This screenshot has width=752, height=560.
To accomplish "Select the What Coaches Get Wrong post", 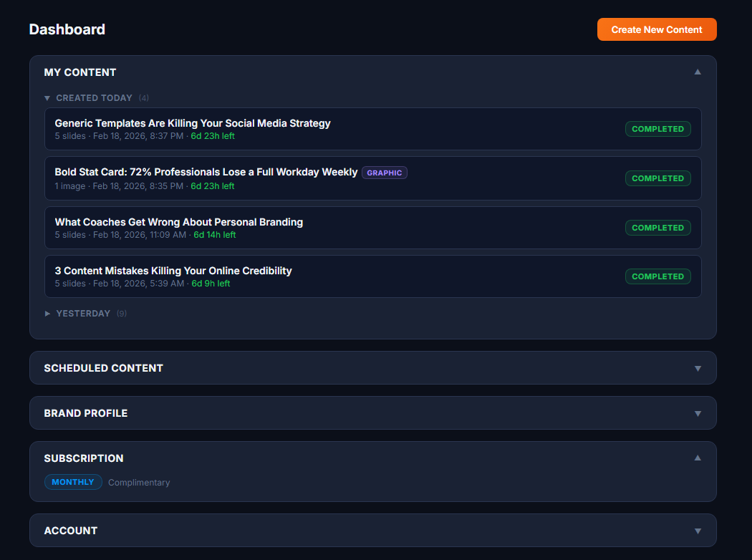I will click(x=178, y=221).
